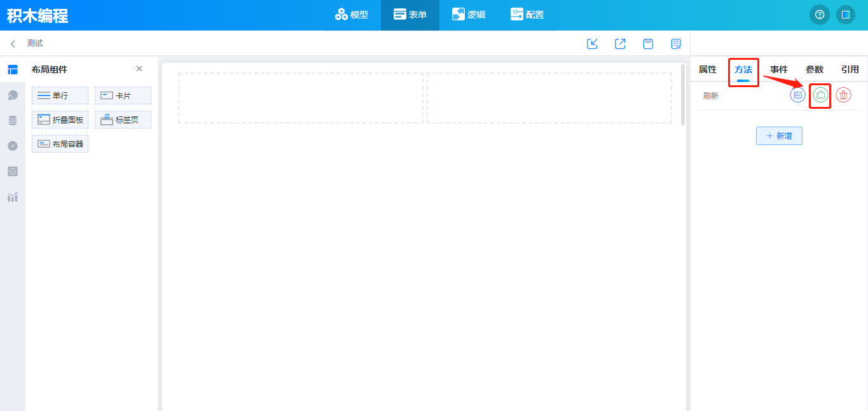Delete the 刷新 method with the trash icon
This screenshot has width=868, height=411.
[843, 95]
